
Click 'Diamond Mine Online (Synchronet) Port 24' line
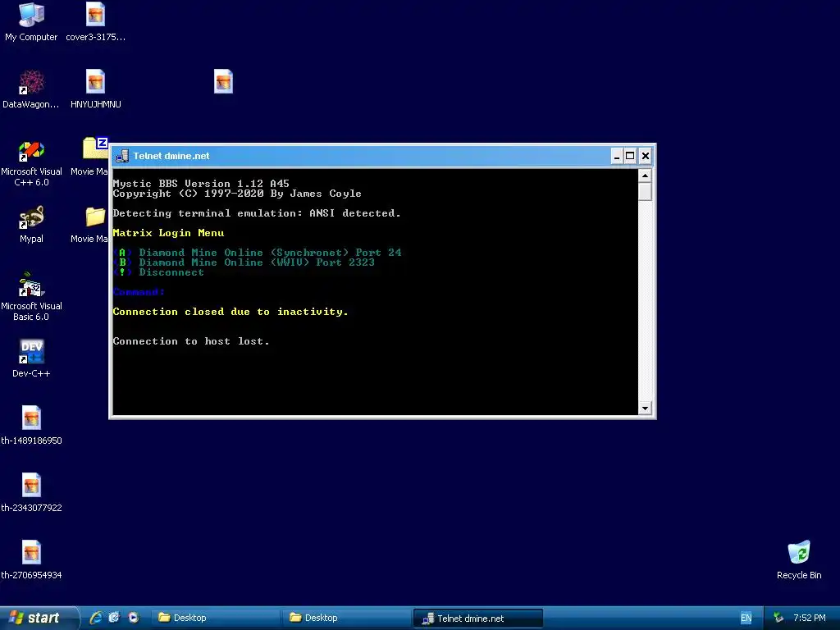pyautogui.click(x=257, y=253)
